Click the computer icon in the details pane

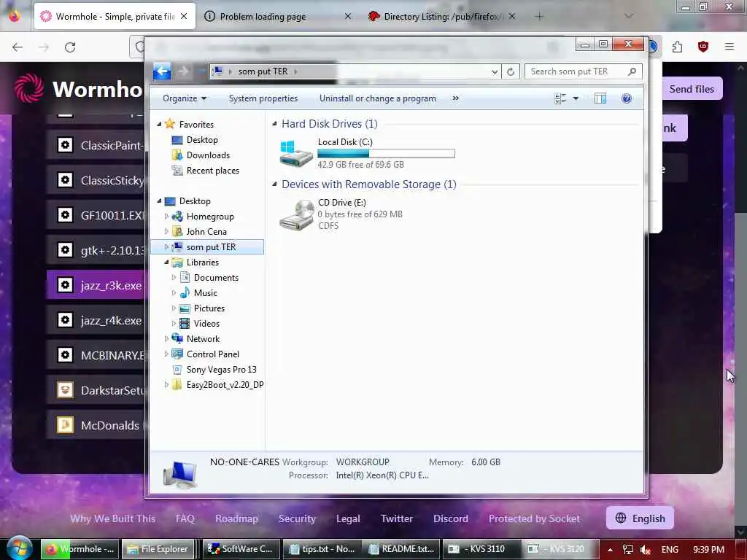pos(180,474)
